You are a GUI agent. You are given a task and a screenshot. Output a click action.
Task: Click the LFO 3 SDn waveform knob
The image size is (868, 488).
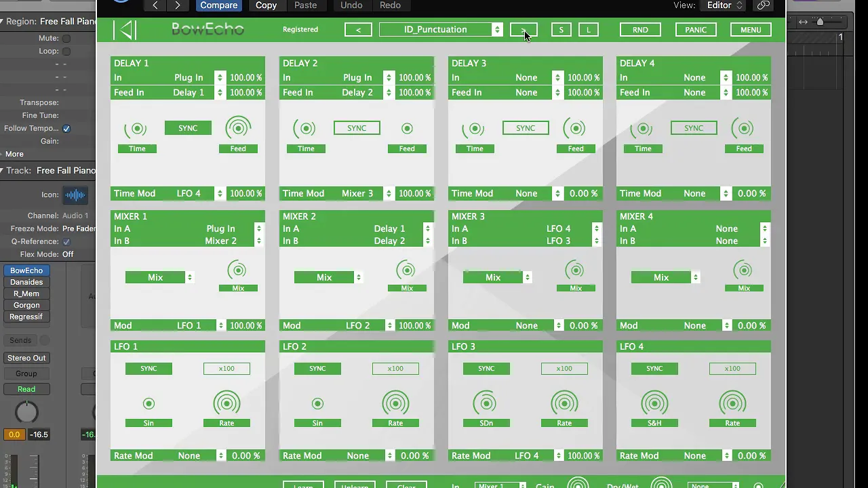486,403
